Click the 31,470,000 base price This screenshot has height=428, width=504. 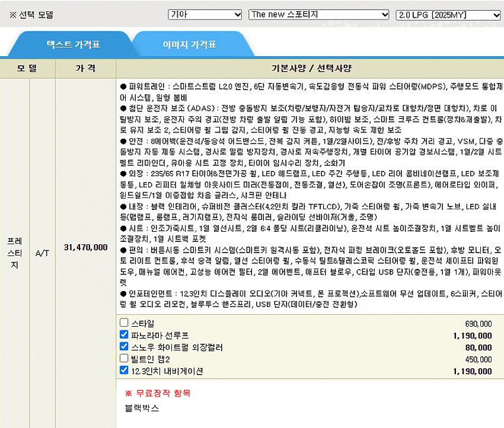click(86, 247)
